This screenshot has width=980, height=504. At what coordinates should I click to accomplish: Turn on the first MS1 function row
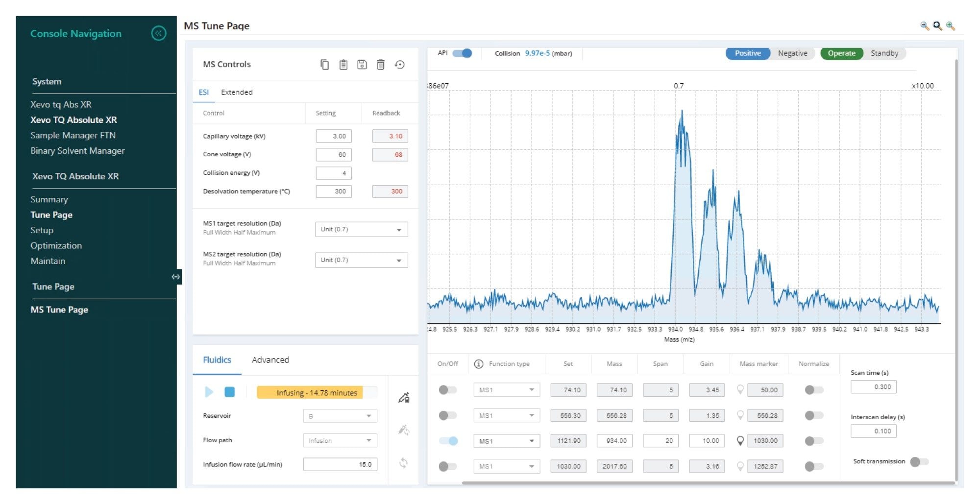[x=447, y=390]
